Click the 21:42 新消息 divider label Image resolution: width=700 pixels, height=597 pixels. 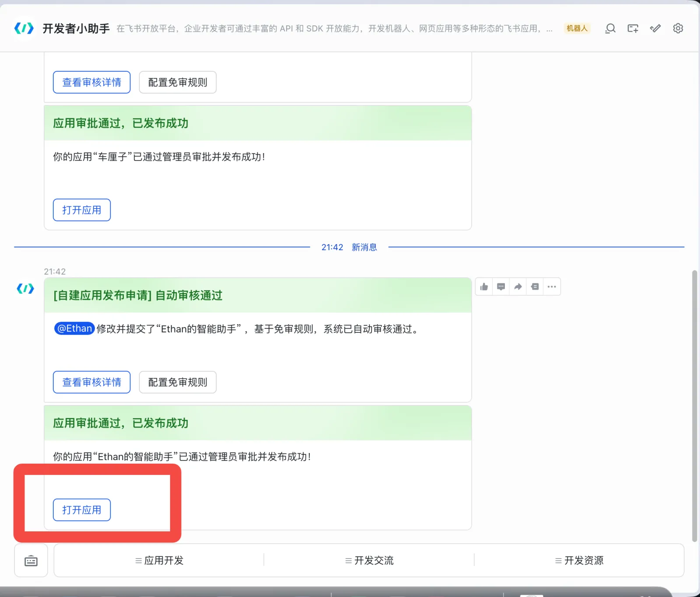[x=349, y=247]
